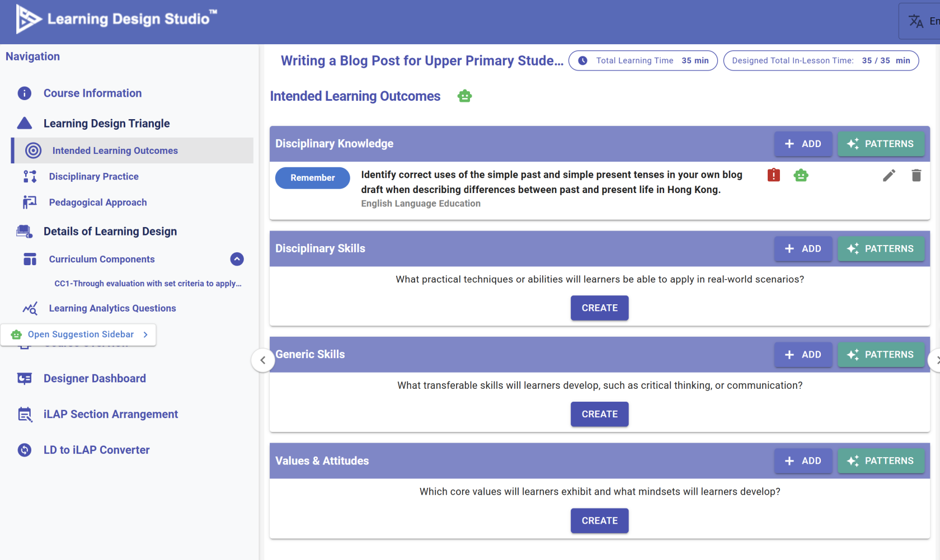Click English Language Education label
Image resolution: width=940 pixels, height=560 pixels.
point(421,204)
